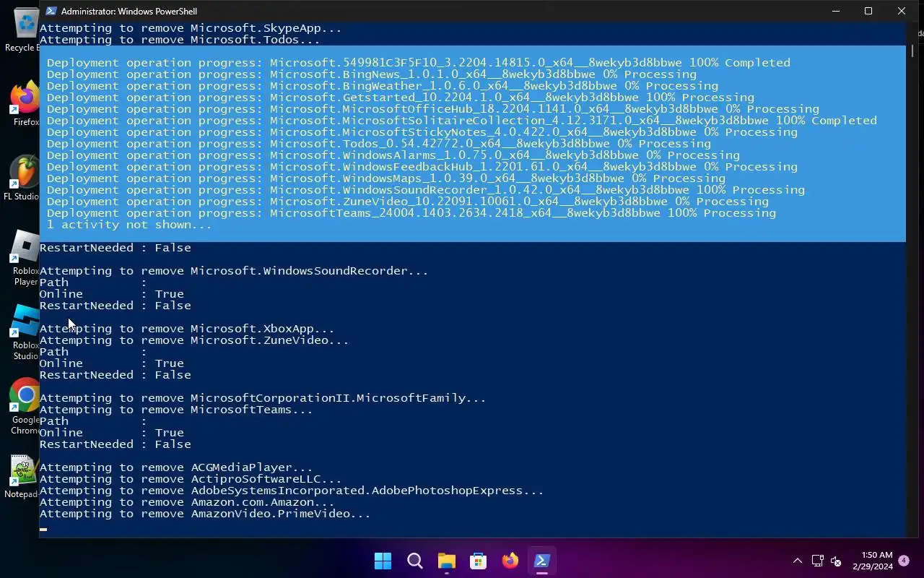Click 'Attempting to remove Microsoft.SkypeApp...' line
Screen dimensions: 924x578
tap(191, 28)
